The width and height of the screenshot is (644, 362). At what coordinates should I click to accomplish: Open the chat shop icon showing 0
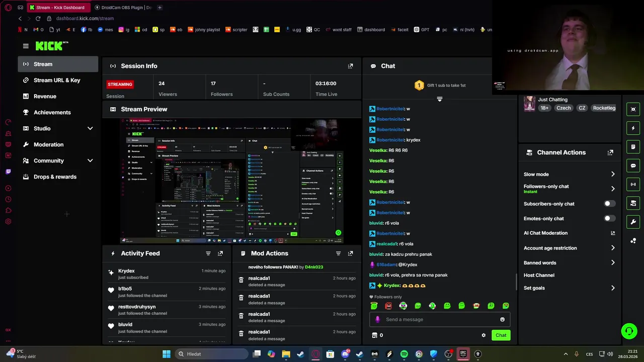pos(377,335)
